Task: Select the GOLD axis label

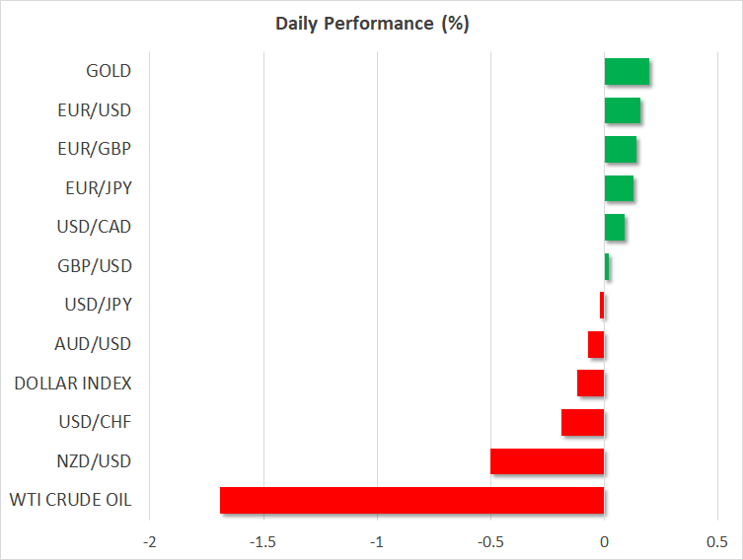Action: (x=109, y=71)
